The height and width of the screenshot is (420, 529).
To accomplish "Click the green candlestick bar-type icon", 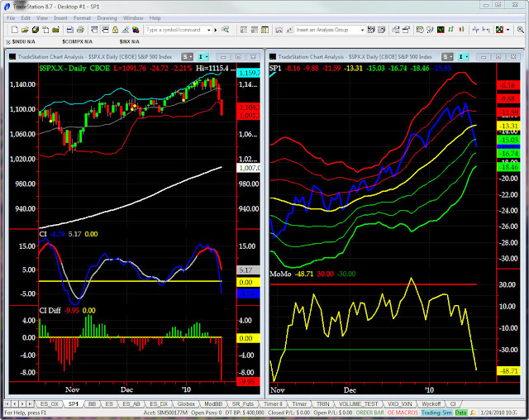I will click(x=451, y=30).
